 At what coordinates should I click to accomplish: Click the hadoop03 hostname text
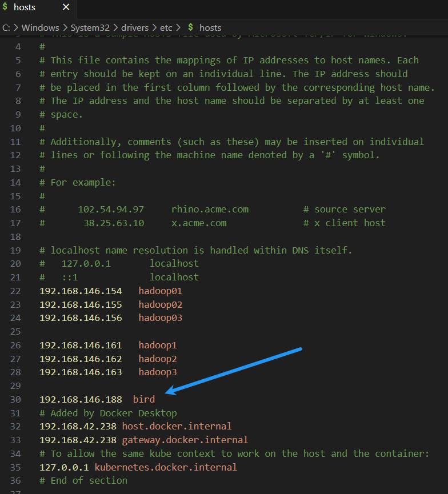coord(160,318)
